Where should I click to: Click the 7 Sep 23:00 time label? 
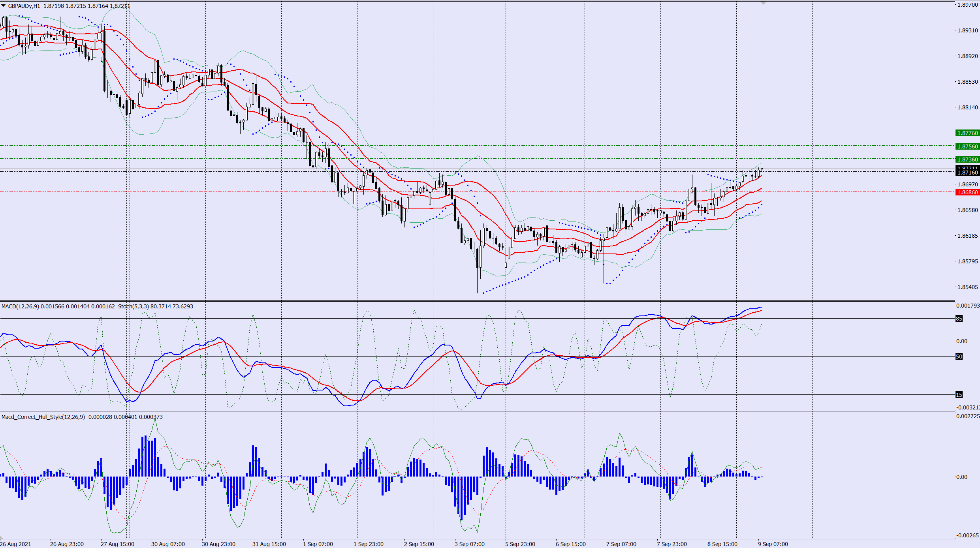click(x=672, y=544)
